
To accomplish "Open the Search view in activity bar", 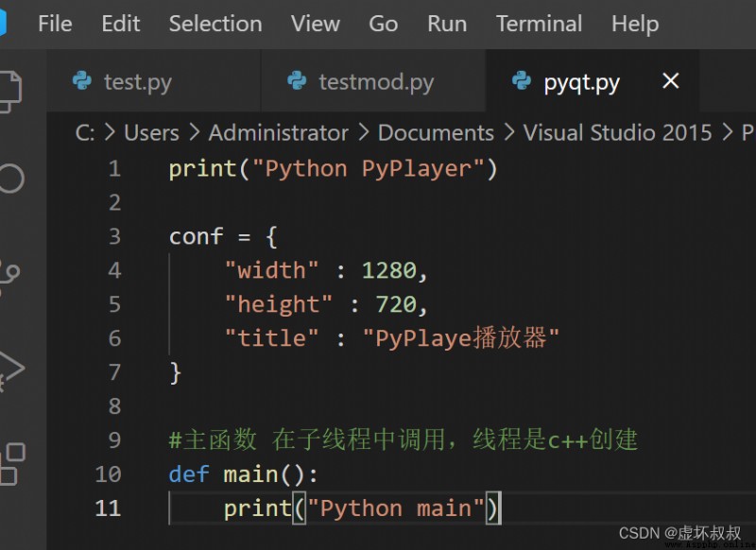I will tap(10, 179).
